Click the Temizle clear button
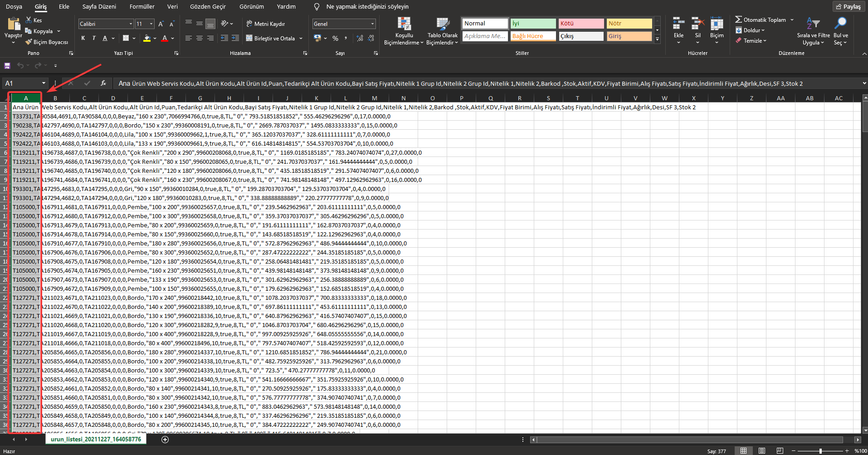 coord(751,40)
